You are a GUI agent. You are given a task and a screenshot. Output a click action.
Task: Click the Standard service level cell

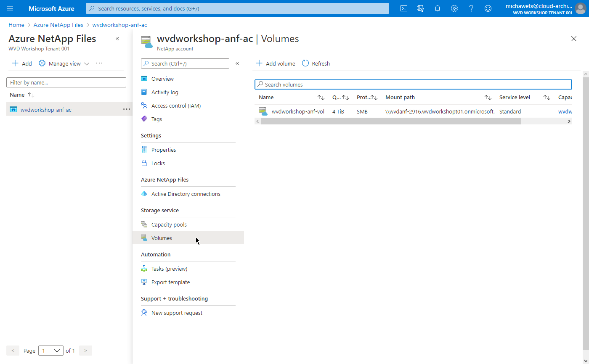[x=510, y=111]
